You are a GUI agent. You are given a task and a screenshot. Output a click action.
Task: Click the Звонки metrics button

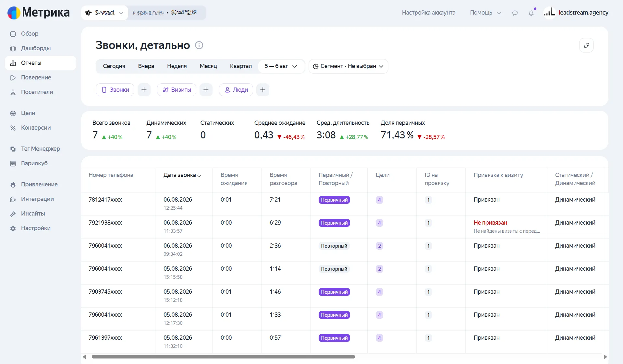pos(115,90)
